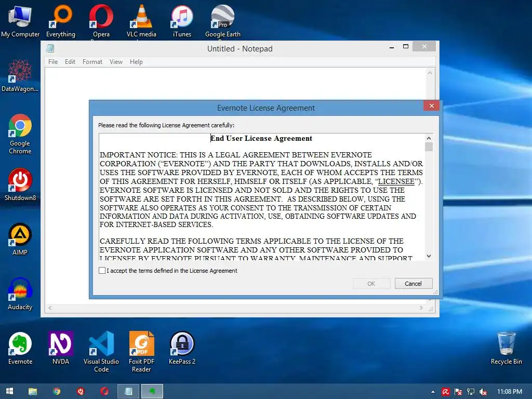Click the underlined LICENSEE word

(396, 181)
